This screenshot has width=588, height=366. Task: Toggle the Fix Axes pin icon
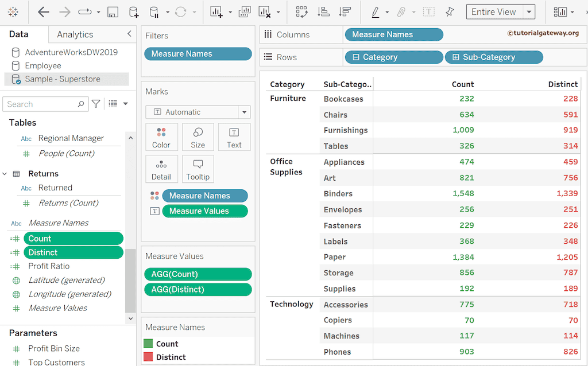pos(450,12)
